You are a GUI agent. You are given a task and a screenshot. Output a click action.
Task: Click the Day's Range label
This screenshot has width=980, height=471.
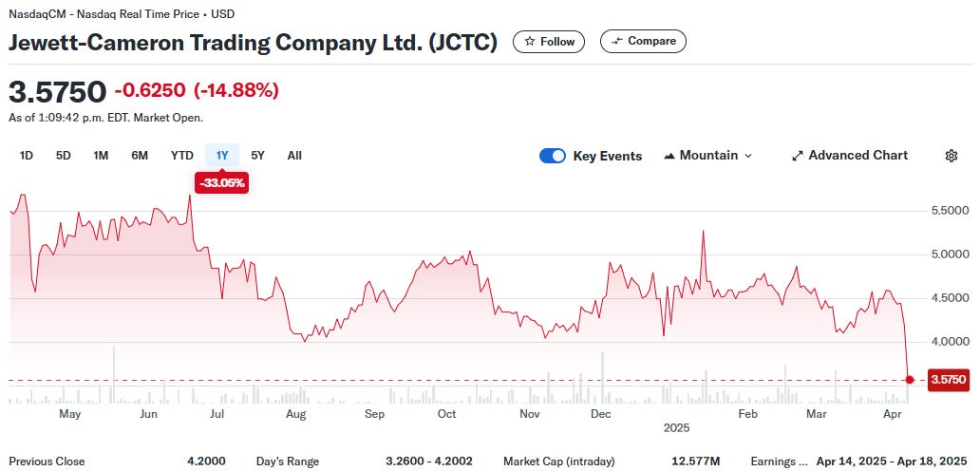click(x=288, y=462)
